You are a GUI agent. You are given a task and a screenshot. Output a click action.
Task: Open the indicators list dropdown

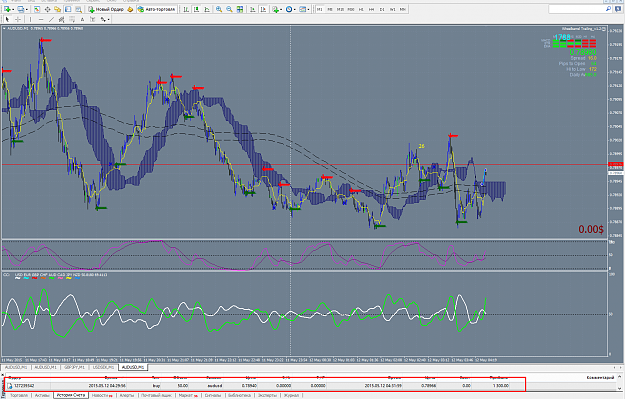278,9
